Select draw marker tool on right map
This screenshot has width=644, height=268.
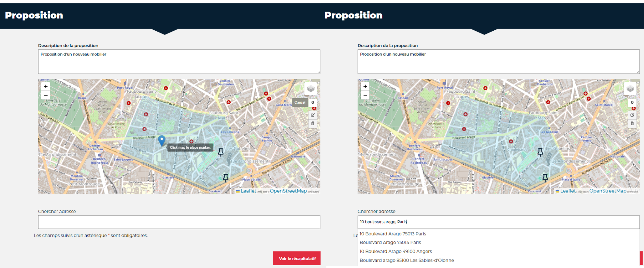[x=632, y=103]
